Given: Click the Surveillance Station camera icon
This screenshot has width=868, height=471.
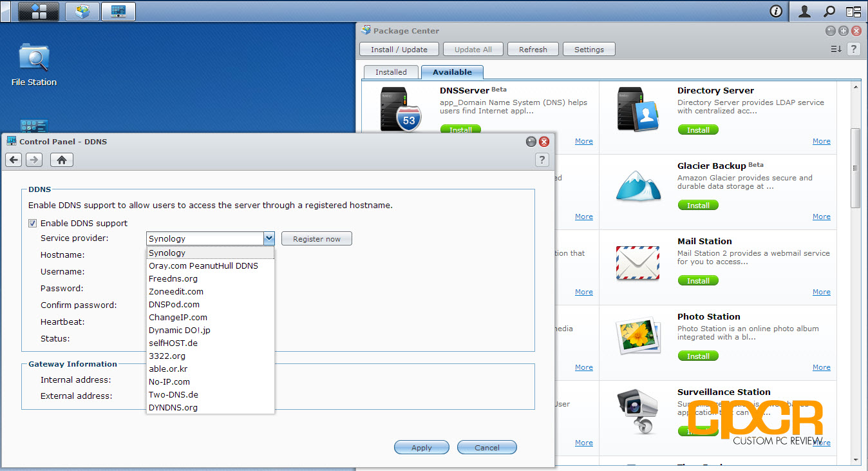Looking at the screenshot, I should tap(637, 410).
